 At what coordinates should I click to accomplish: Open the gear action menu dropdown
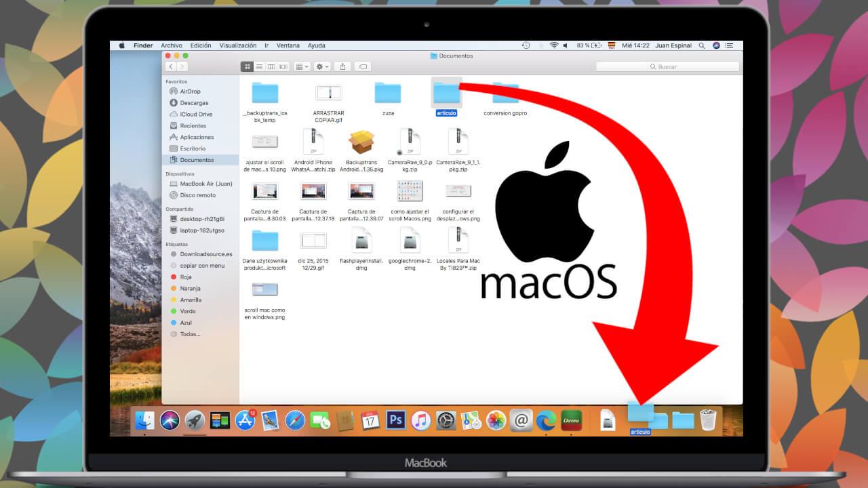click(x=322, y=66)
